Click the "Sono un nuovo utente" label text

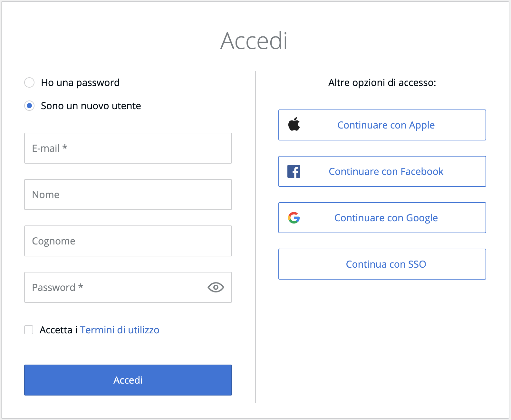click(x=91, y=106)
